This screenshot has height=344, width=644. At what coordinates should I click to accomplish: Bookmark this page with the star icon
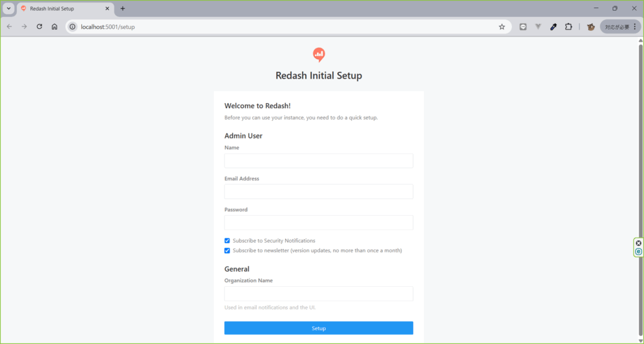tap(502, 27)
